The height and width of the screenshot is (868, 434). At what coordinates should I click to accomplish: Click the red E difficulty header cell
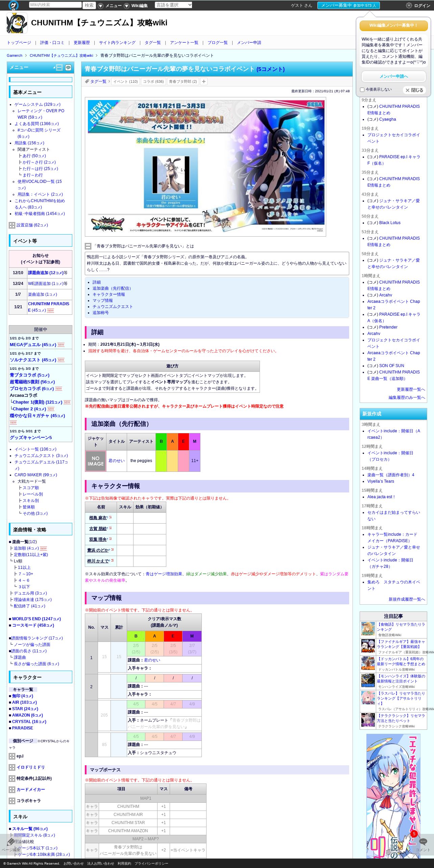click(x=184, y=441)
